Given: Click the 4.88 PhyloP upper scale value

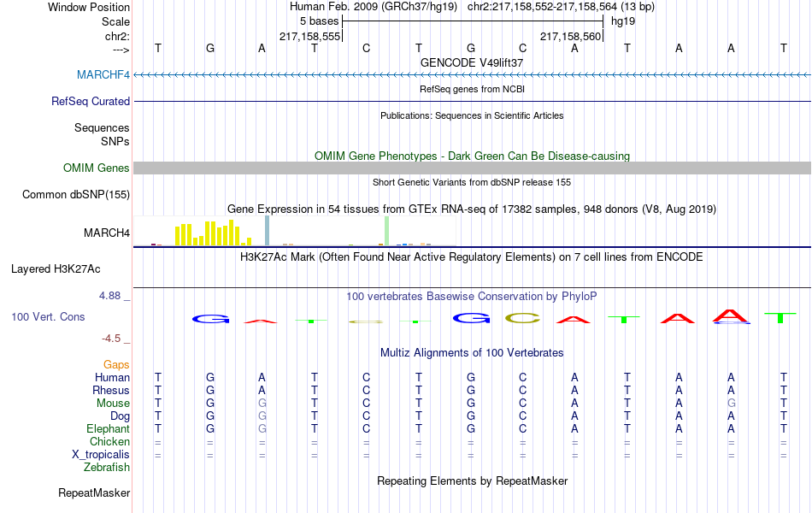Looking at the screenshot, I should pos(109,295).
